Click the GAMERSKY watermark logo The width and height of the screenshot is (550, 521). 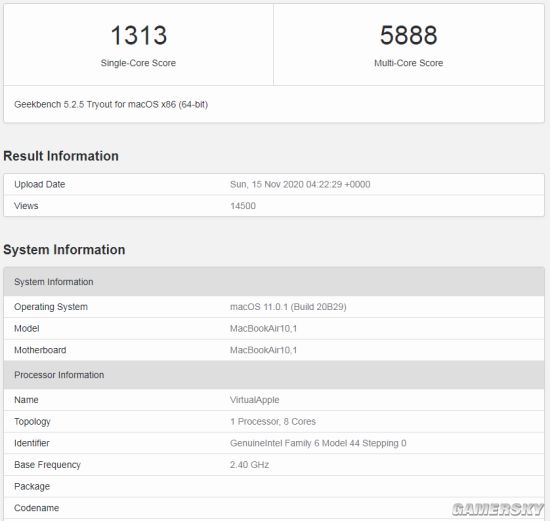497,509
